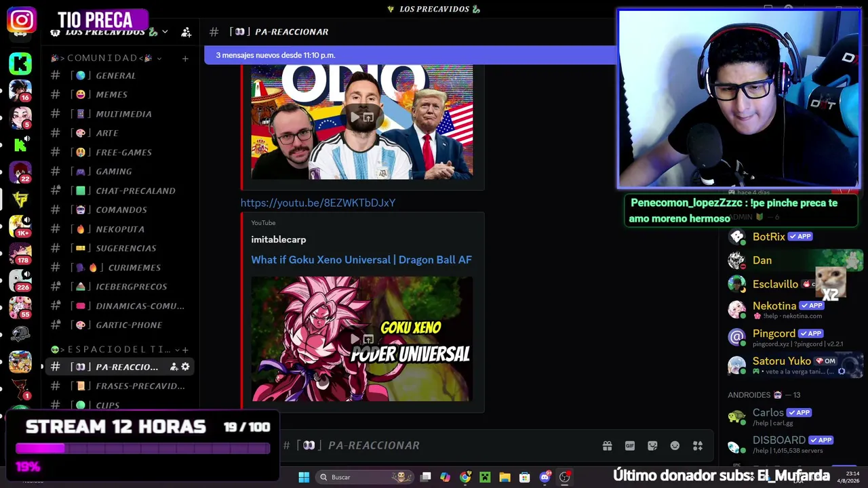Open the server icon with 1K+ badge

[x=20, y=226]
